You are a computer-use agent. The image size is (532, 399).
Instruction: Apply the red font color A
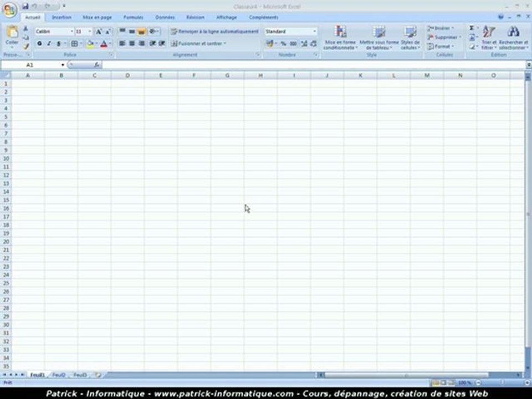pos(104,43)
